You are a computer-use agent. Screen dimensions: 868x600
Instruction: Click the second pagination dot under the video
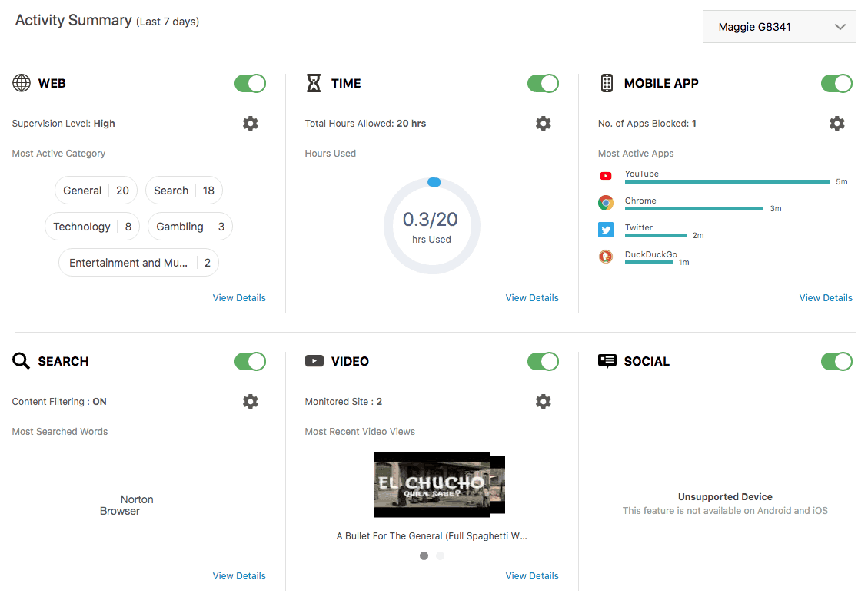point(440,555)
